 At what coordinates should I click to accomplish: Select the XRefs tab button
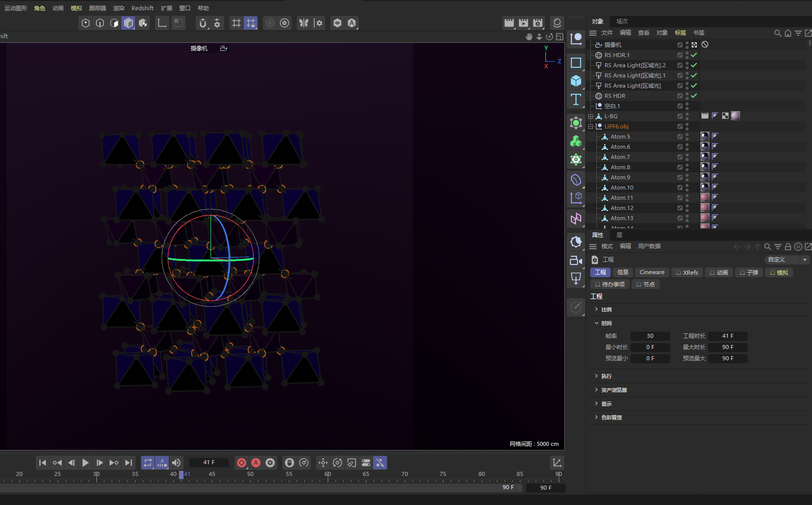click(x=687, y=273)
